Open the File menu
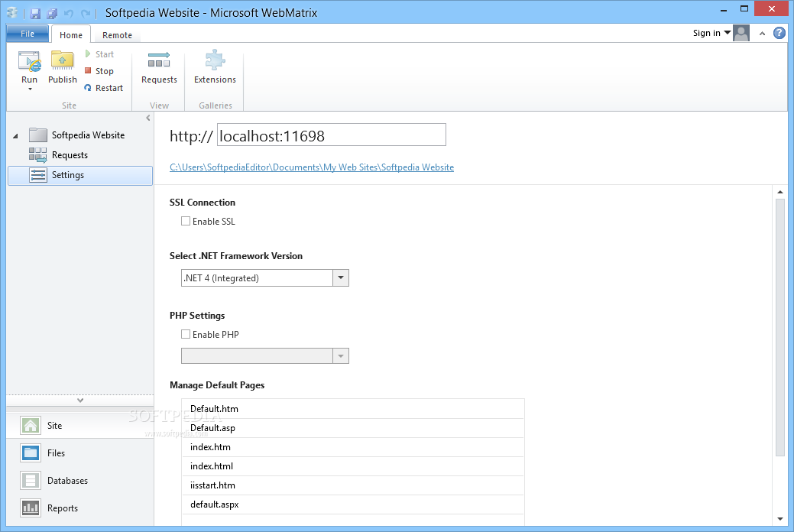The image size is (794, 532). click(x=28, y=34)
